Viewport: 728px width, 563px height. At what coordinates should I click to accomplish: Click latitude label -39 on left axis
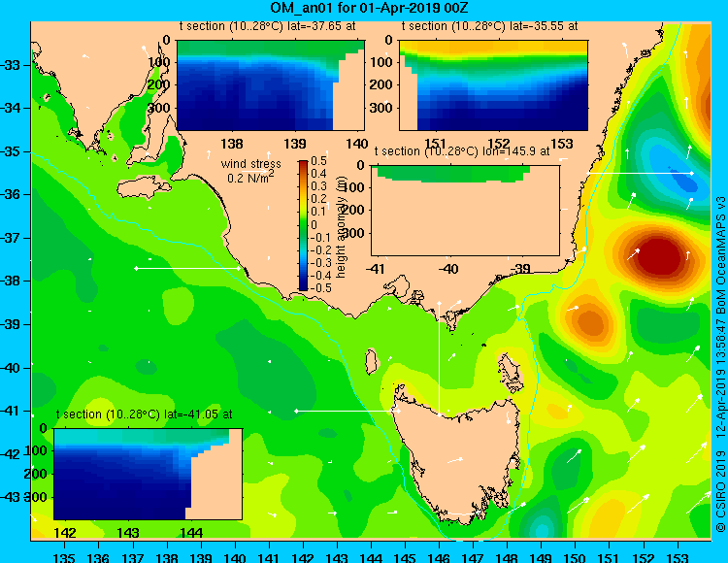11,324
